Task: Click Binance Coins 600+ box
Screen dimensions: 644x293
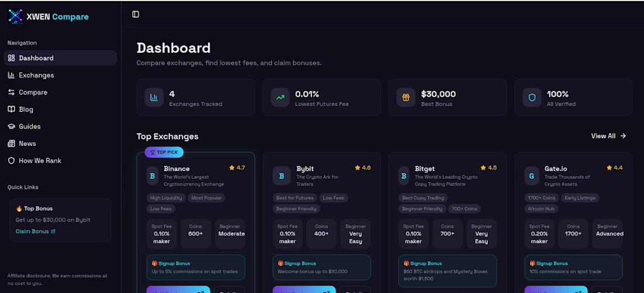Action: [x=196, y=234]
